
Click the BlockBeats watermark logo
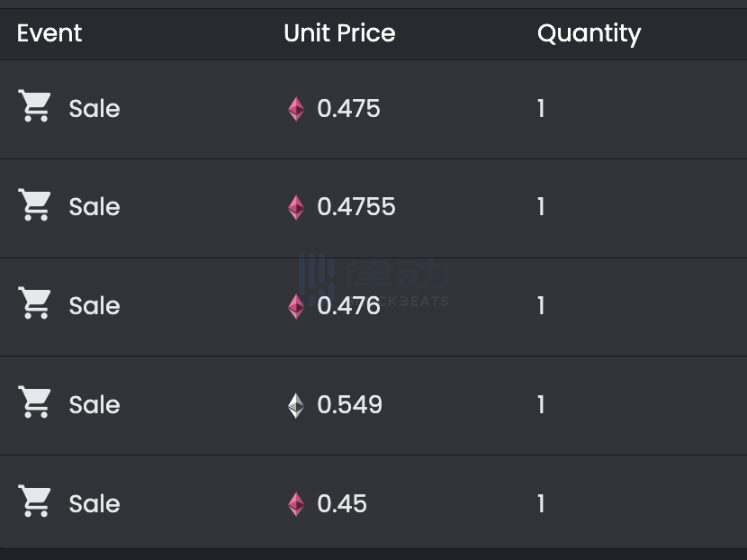(x=373, y=281)
